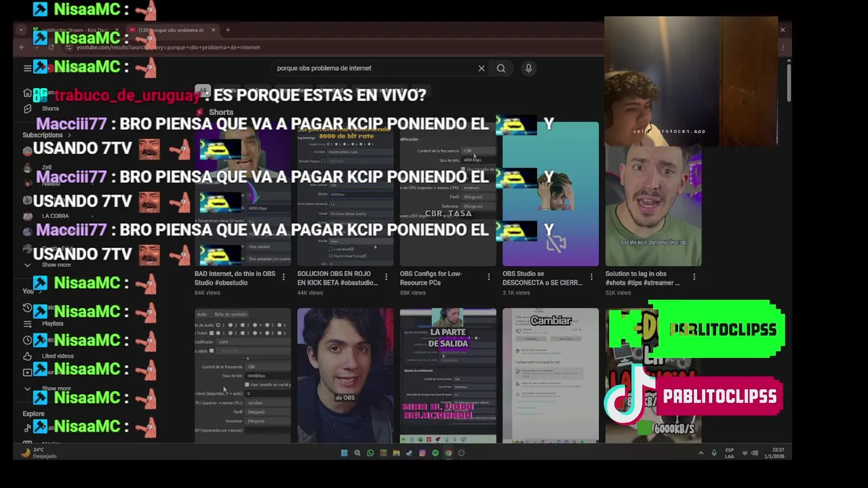
Task: Switch to '(138) porque obs problema de' tab
Action: tap(172, 30)
